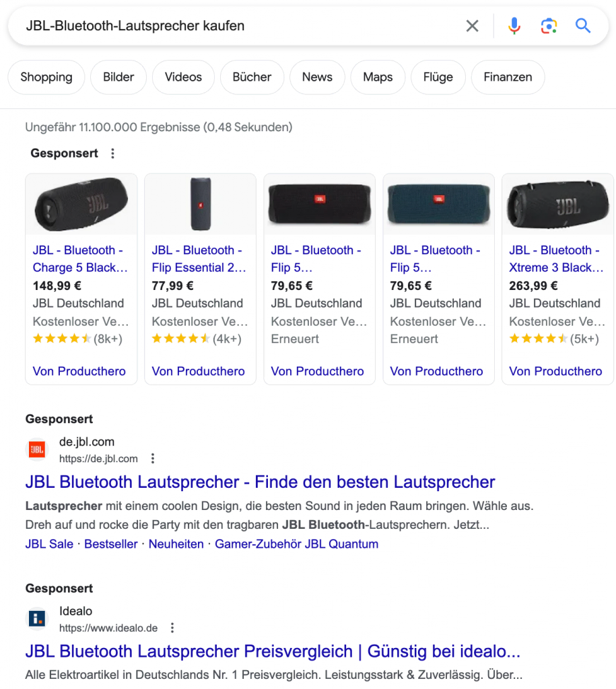Start voice search with microphone icon
The width and height of the screenshot is (616, 689).
(x=514, y=26)
